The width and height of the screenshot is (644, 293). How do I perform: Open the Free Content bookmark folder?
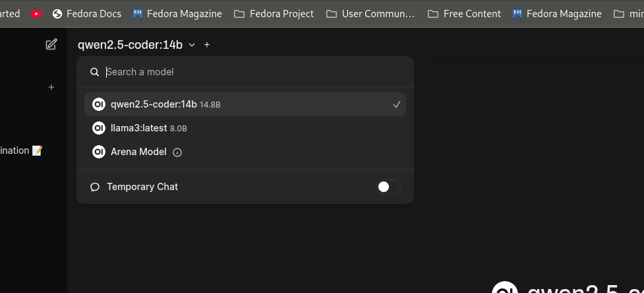[x=464, y=13]
